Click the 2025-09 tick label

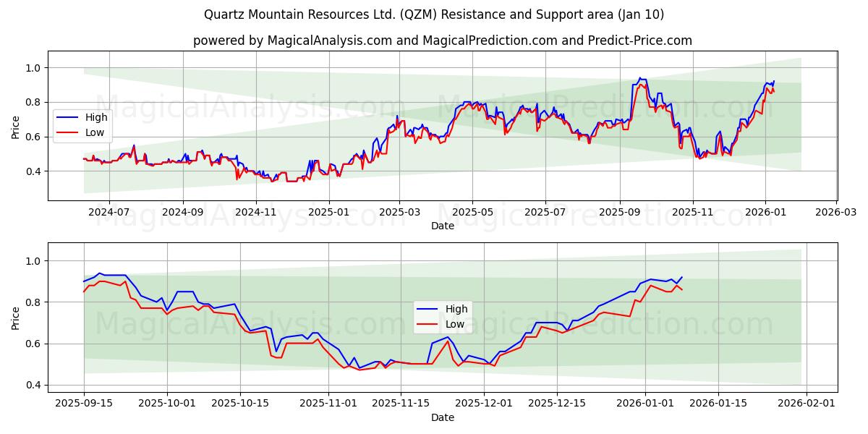620,213
